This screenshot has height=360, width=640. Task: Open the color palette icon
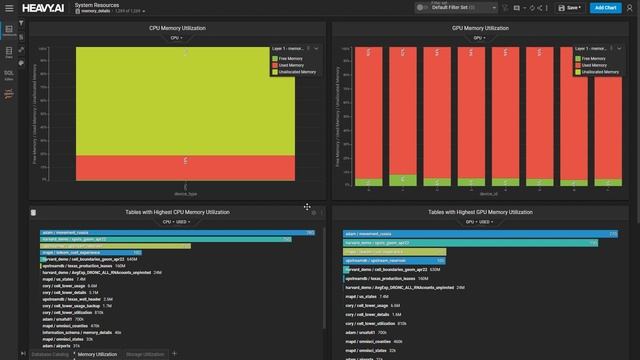21,63
